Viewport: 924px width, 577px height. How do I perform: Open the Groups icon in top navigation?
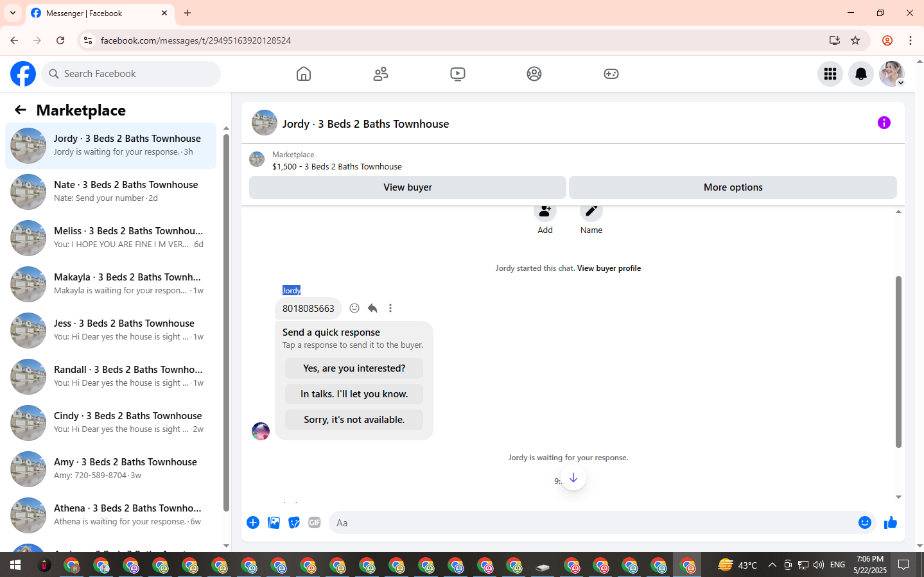534,74
